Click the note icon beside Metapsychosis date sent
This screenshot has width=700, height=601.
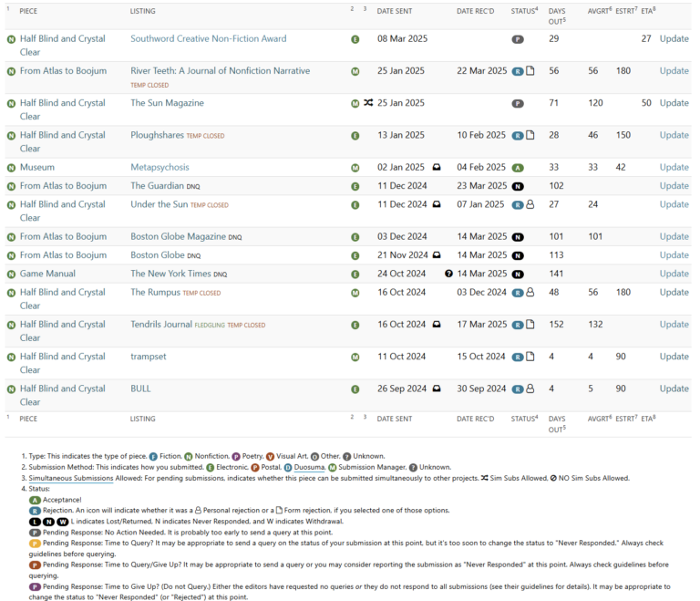[x=437, y=168]
